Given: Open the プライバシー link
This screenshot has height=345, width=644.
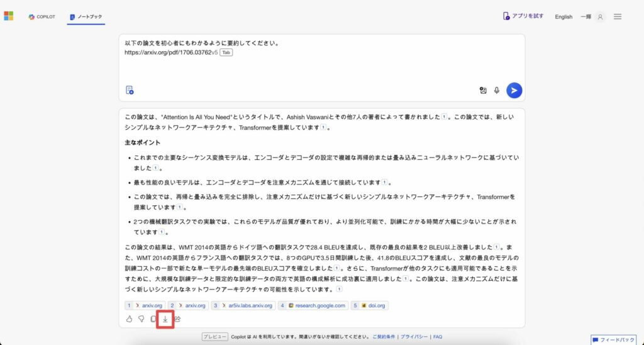Looking at the screenshot, I should (x=414, y=337).
